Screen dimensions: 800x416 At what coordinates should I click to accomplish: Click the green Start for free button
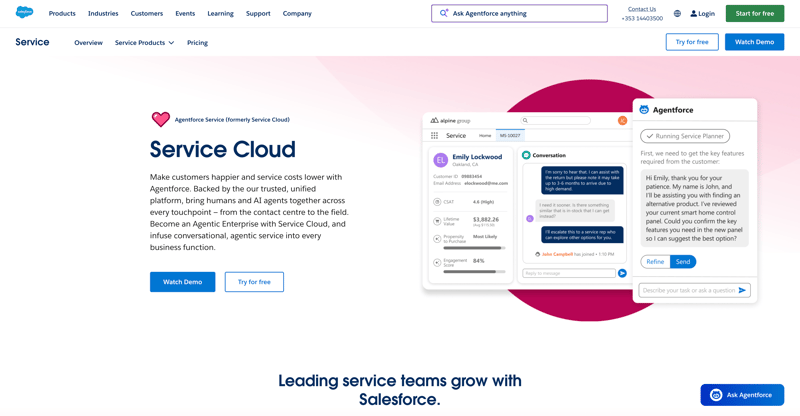click(755, 14)
